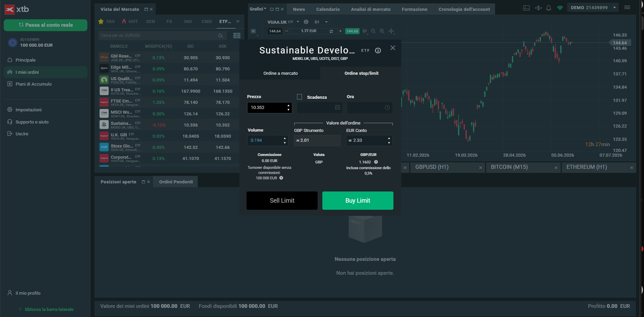Click the turnover help question icon

(281, 178)
